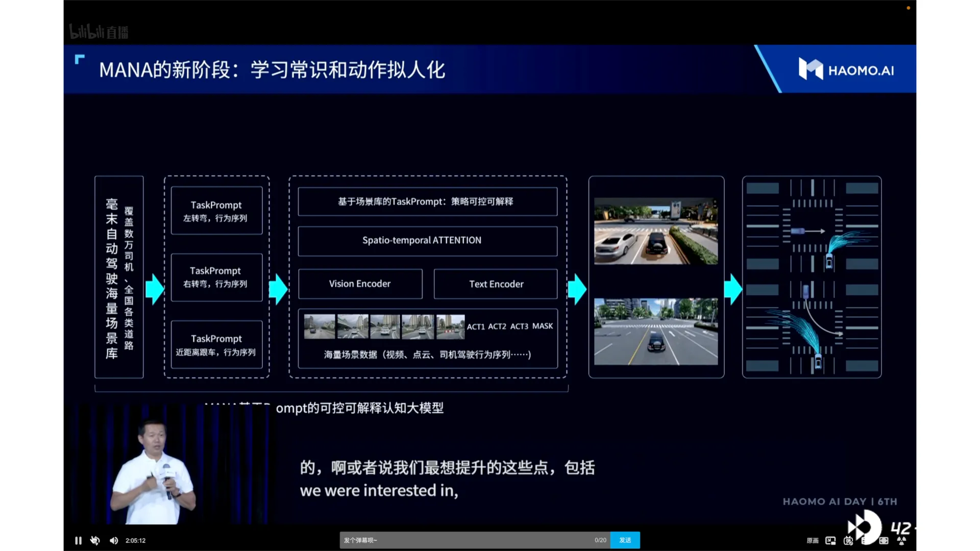
Task: Click the 2:05:12 playback time display
Action: [x=135, y=540]
